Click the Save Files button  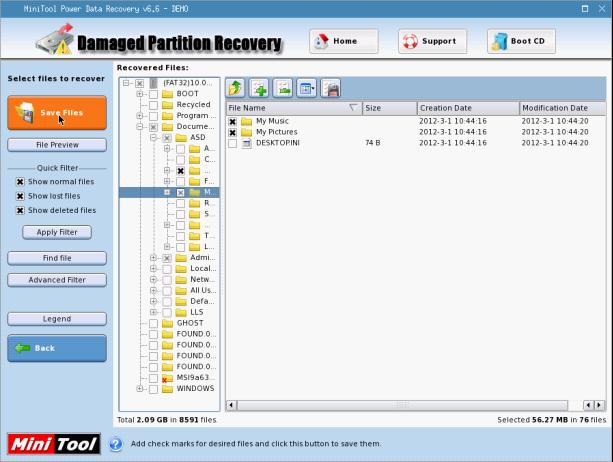(x=57, y=113)
